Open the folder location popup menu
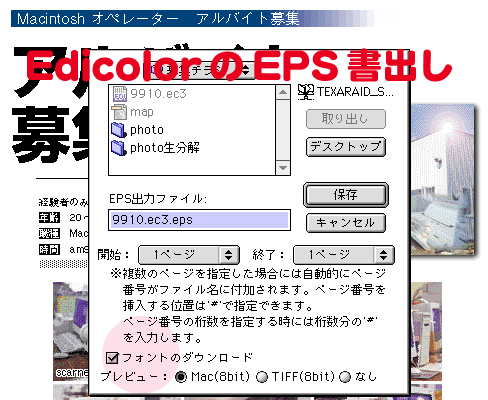The image size is (488, 400). click(200, 69)
